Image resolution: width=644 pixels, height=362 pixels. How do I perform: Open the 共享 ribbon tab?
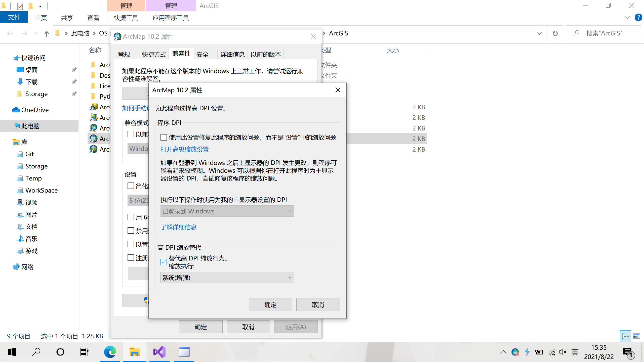point(67,18)
